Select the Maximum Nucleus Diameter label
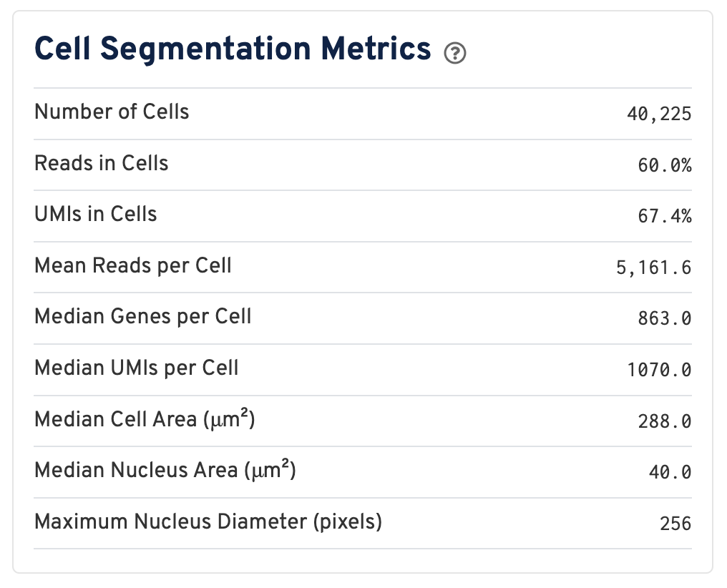 click(208, 522)
